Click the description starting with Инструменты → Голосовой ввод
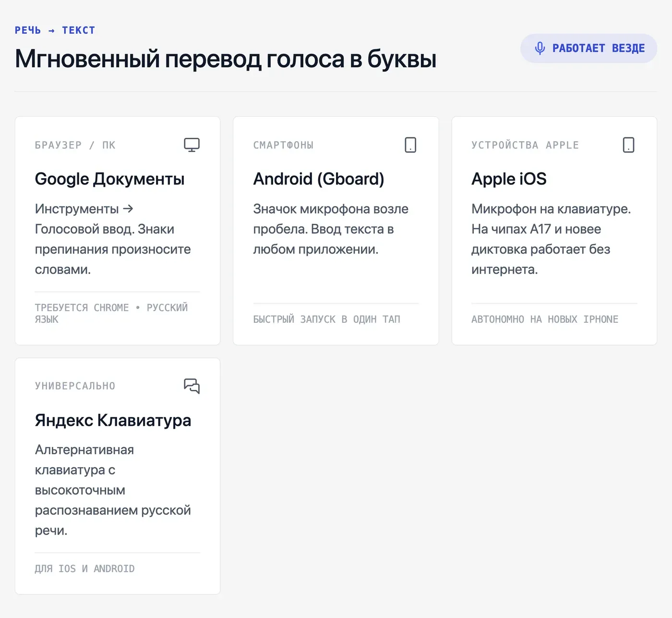Screen dimensions: 672x618 (113, 239)
